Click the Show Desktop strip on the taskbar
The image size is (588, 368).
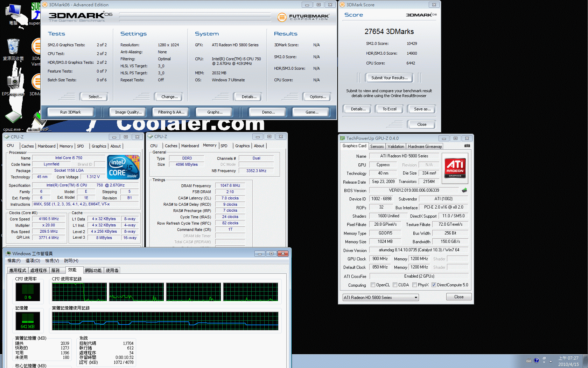pyautogui.click(x=586, y=361)
